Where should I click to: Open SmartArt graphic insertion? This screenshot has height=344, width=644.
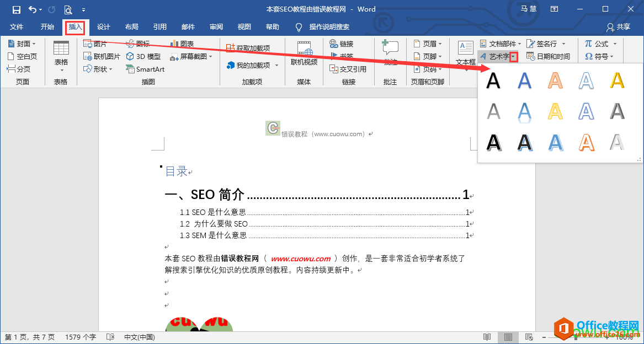coord(145,69)
